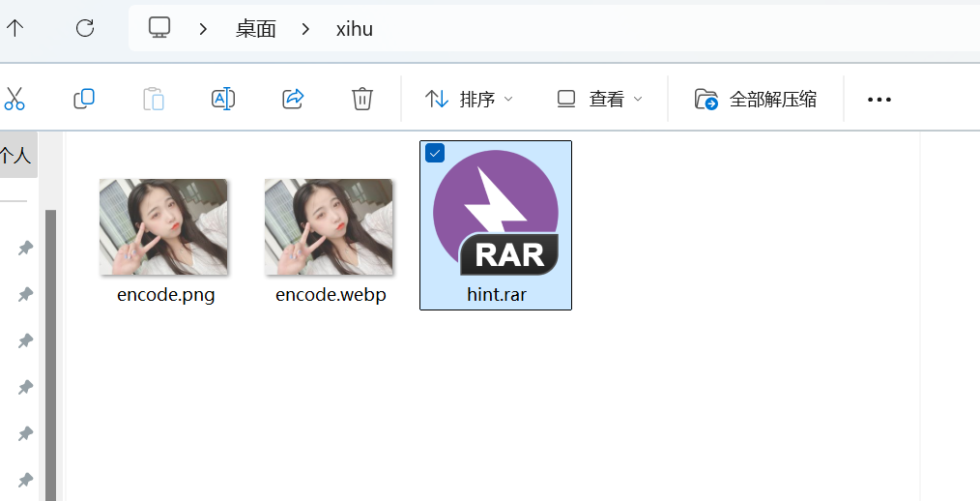Select the 个人 sidebar item
This screenshot has height=501, width=980.
pos(17,155)
